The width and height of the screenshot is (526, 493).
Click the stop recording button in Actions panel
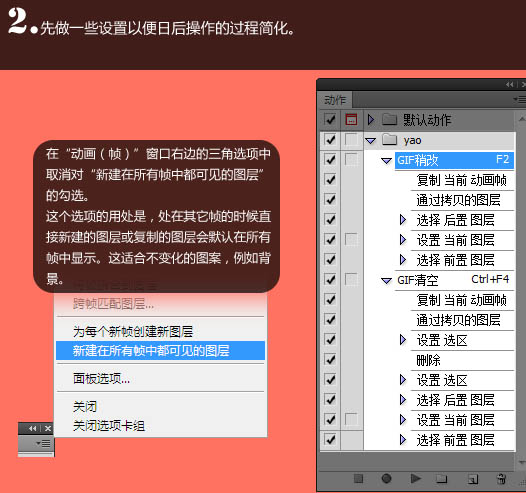click(358, 478)
